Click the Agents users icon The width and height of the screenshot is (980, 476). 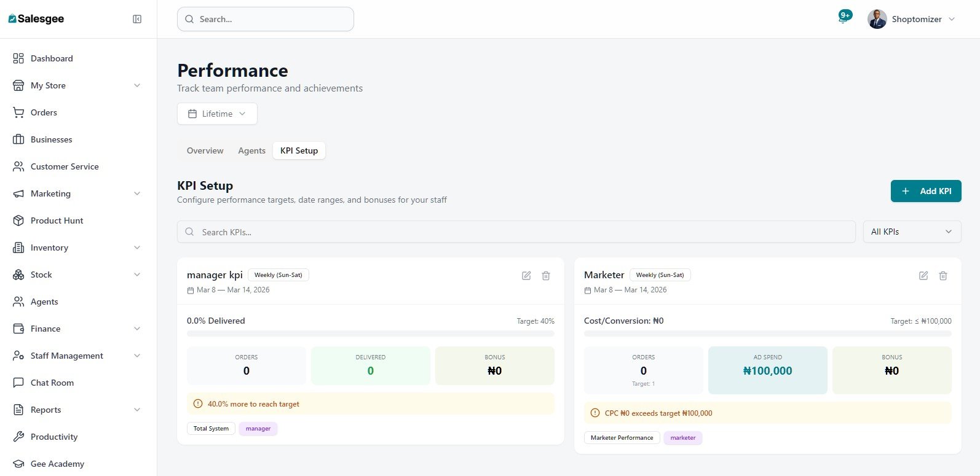pos(18,302)
